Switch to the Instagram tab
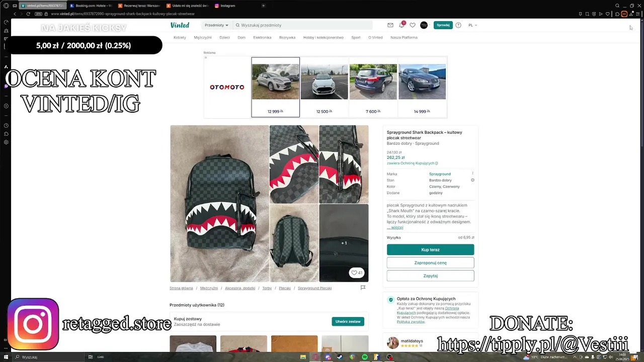 coord(235,6)
